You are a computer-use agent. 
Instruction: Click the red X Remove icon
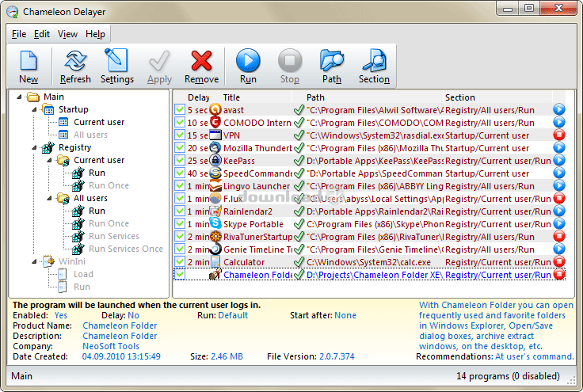click(201, 60)
